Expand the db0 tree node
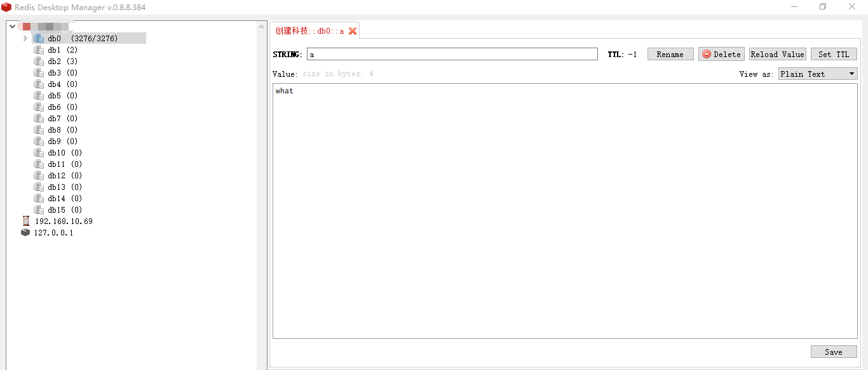Viewport: 868px width, 370px height. click(x=25, y=38)
